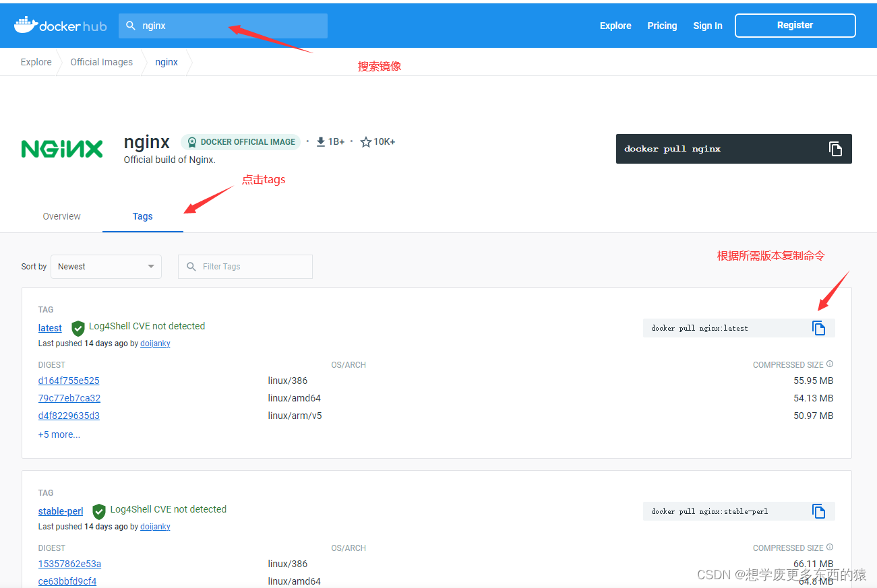Click the 1B+ downloads icon

tap(321, 141)
